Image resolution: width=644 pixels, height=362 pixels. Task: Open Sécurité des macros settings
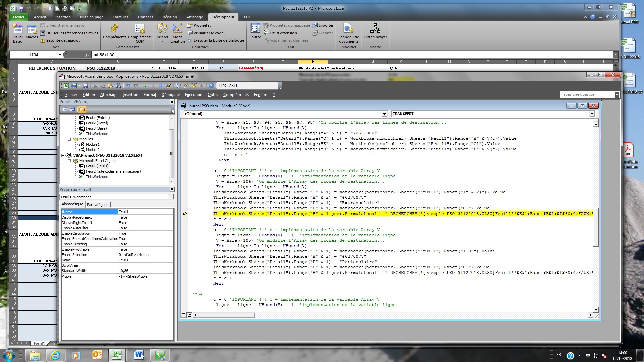pyautogui.click(x=60, y=40)
